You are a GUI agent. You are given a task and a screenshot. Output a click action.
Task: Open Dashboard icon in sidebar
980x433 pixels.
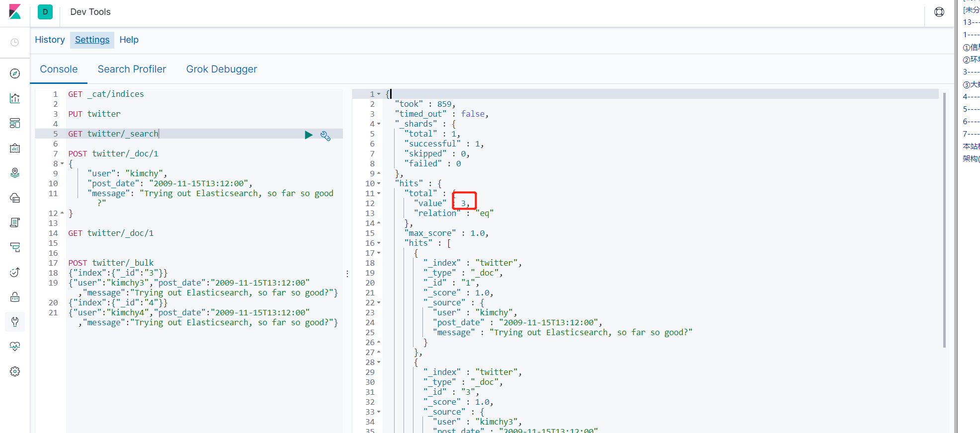click(x=15, y=123)
